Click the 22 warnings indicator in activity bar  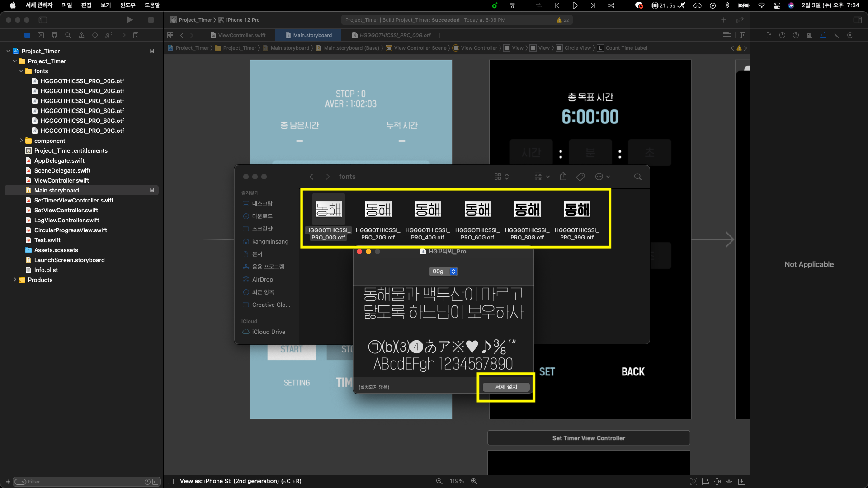[x=563, y=20]
